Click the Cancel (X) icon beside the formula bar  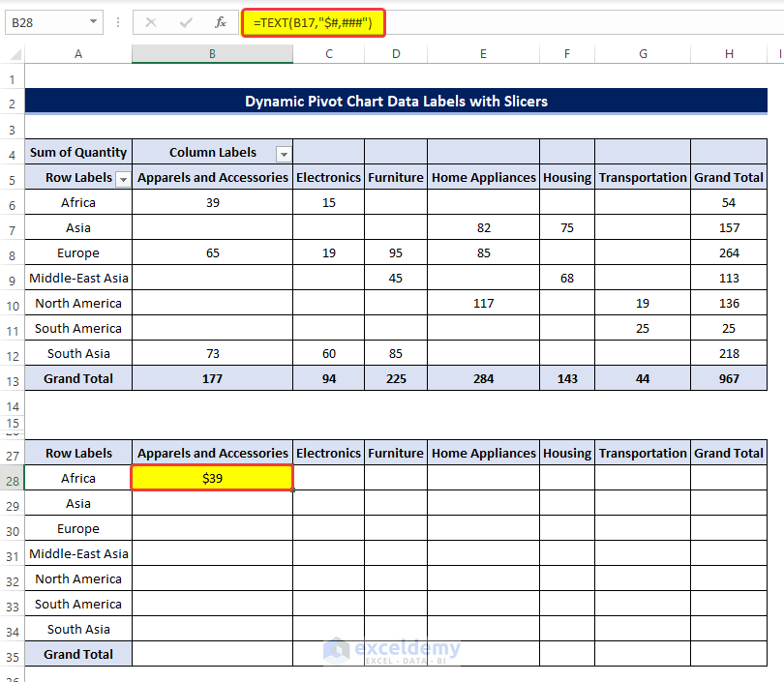pyautogui.click(x=149, y=22)
